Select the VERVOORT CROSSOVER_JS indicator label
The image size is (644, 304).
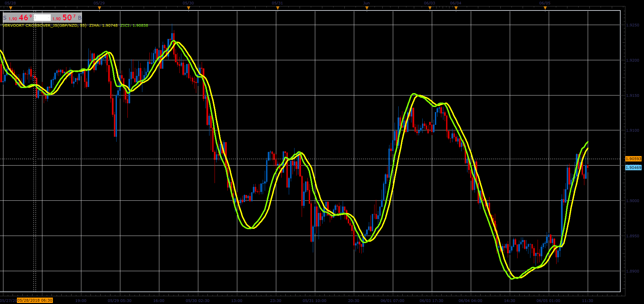tap(44, 25)
